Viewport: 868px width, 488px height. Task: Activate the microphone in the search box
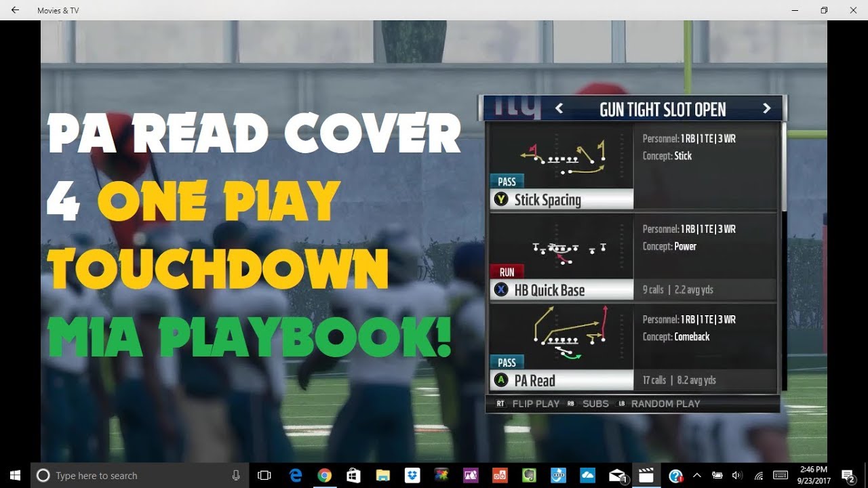(236, 475)
